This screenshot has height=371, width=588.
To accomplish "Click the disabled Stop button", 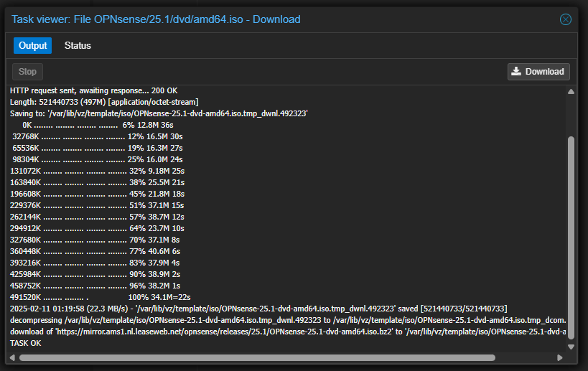I will [27, 72].
